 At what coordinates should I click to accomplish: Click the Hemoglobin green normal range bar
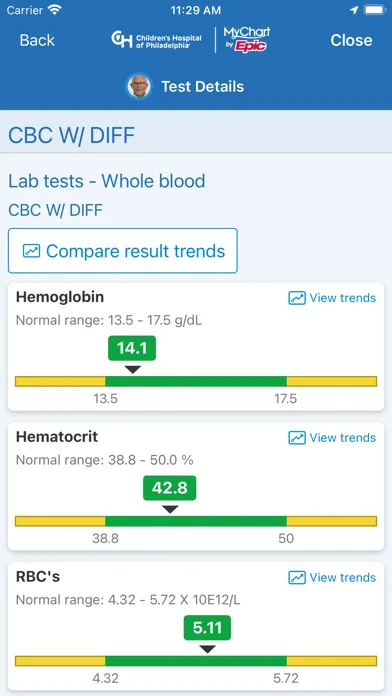coord(196,381)
